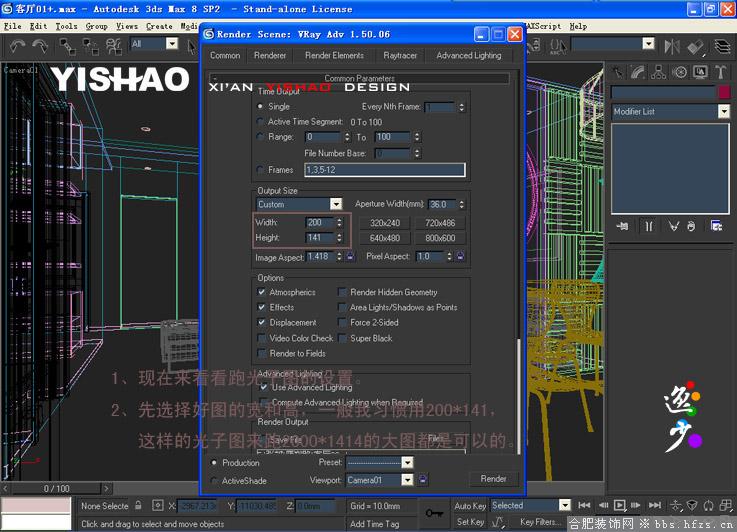Enable Super Black checkbox
The height and width of the screenshot is (532, 737).
point(342,338)
